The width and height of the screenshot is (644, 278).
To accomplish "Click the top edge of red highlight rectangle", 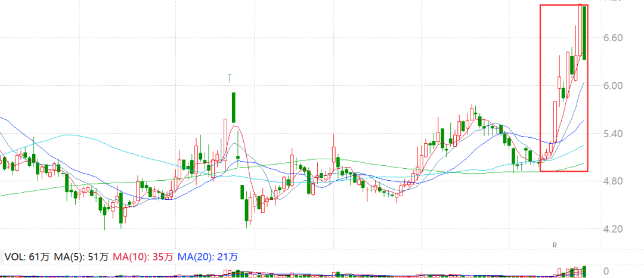I will 563,5.
